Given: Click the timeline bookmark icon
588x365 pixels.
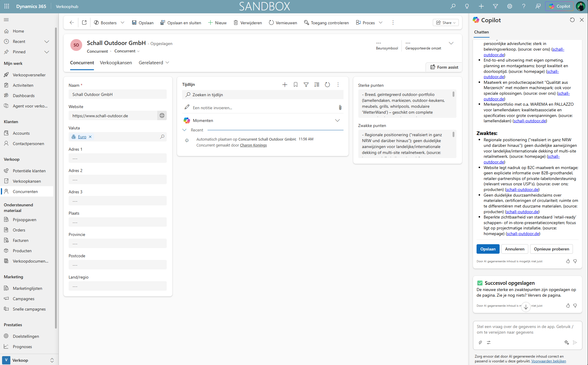Looking at the screenshot, I should point(295,85).
